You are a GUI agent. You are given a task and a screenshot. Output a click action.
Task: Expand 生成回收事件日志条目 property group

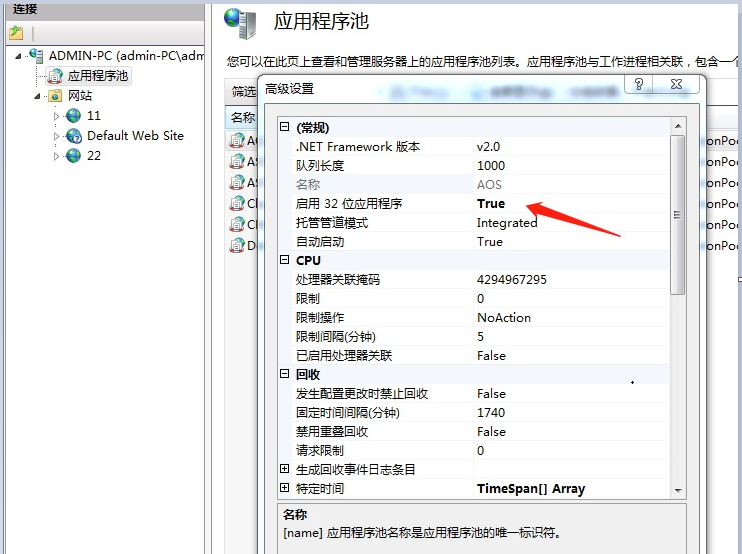coord(284,469)
